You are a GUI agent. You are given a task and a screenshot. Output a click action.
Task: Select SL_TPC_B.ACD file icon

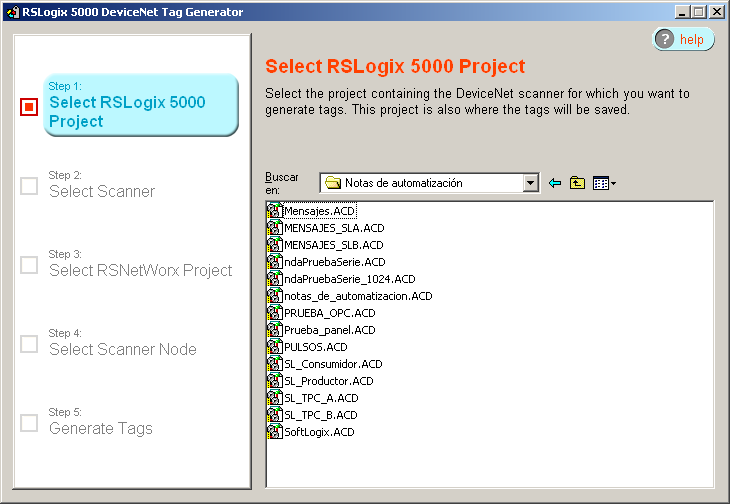tap(275, 415)
